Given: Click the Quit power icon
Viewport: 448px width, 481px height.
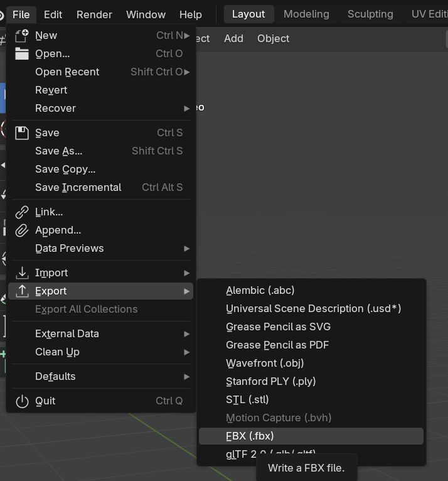Looking at the screenshot, I should pyautogui.click(x=22, y=401).
